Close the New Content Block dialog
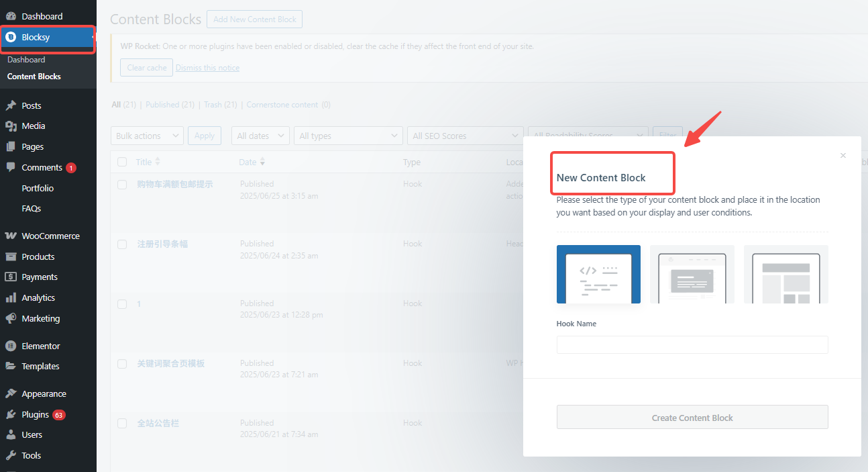The image size is (868, 472). 843,156
